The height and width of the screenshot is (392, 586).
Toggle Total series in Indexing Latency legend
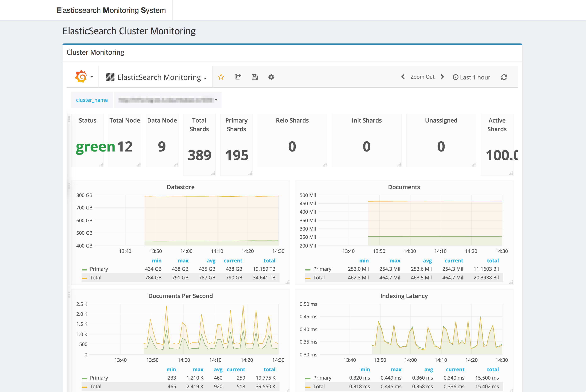(x=319, y=386)
